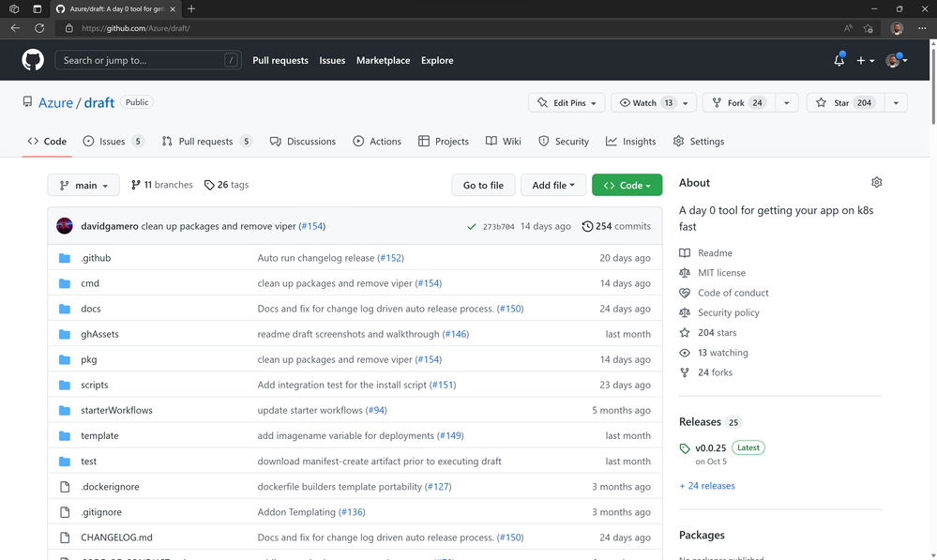Open the CHANGELOG.md file
This screenshot has width=937, height=560.
(x=116, y=537)
